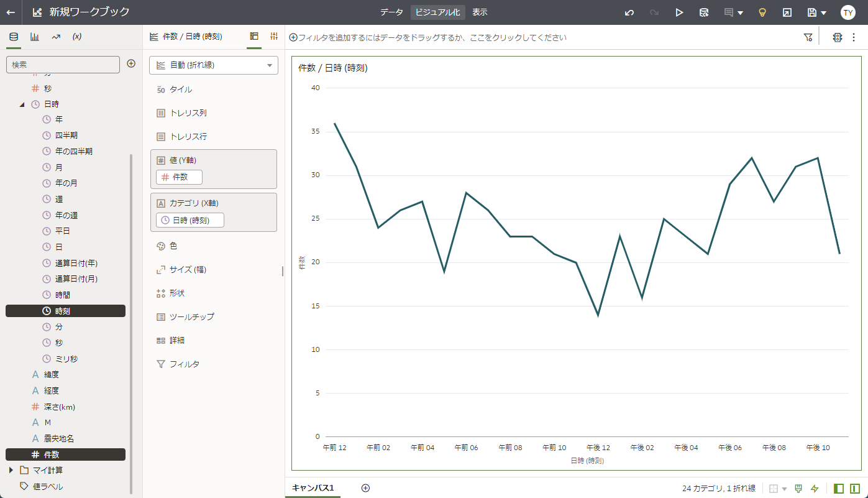Click the redo icon in header
The width and height of the screenshot is (868, 498).
click(654, 12)
